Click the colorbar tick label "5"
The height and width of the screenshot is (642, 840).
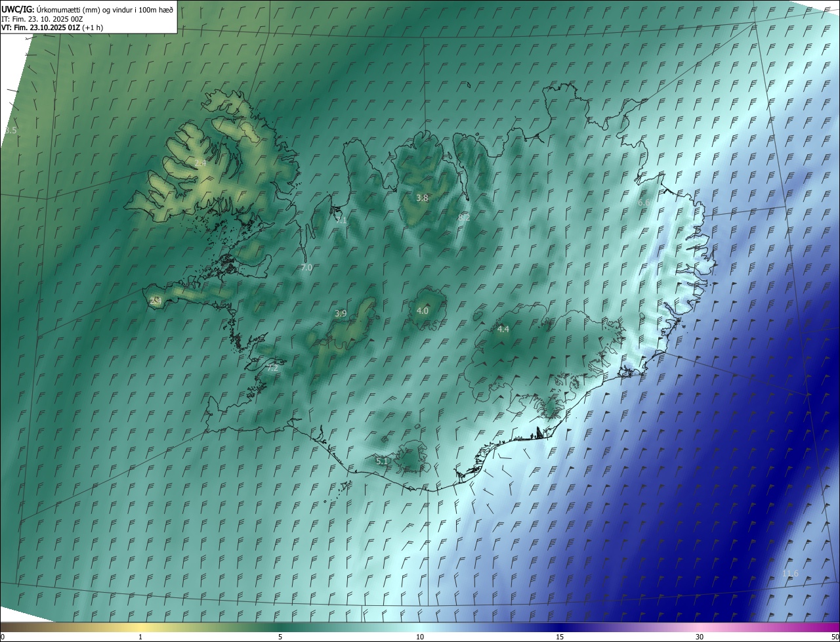(280, 637)
